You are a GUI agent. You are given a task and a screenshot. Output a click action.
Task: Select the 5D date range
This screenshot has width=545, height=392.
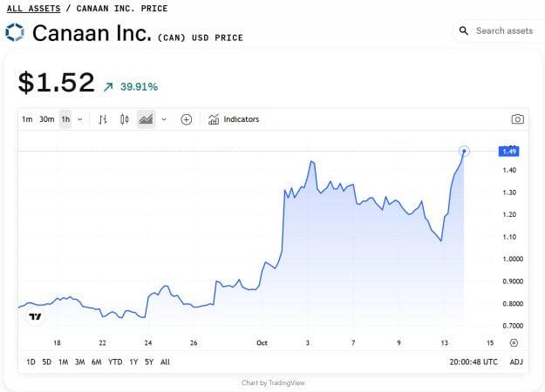[x=47, y=362]
